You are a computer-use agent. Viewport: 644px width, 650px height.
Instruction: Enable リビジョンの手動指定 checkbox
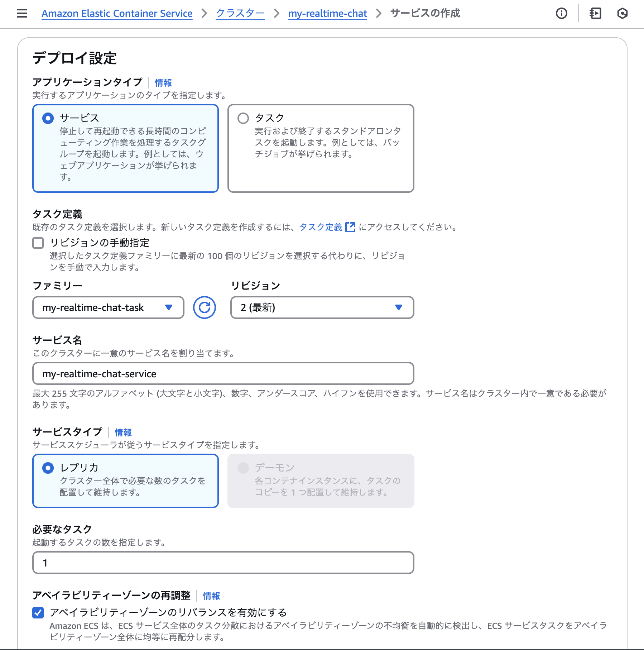tap(38, 243)
